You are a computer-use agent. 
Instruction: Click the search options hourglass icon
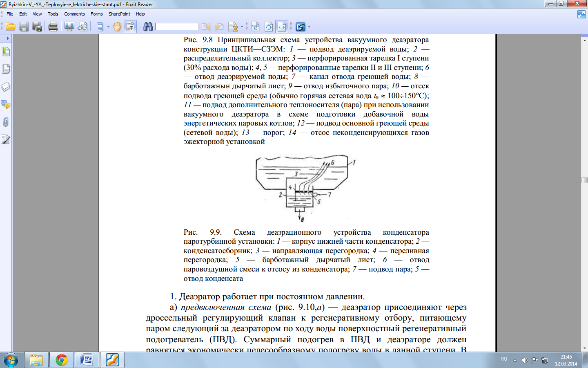click(233, 27)
